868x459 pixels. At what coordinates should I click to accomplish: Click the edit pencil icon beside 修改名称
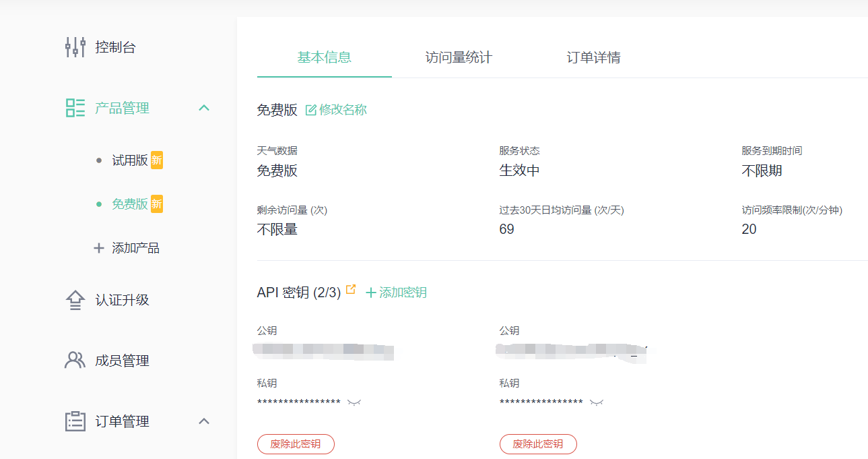[311, 110]
